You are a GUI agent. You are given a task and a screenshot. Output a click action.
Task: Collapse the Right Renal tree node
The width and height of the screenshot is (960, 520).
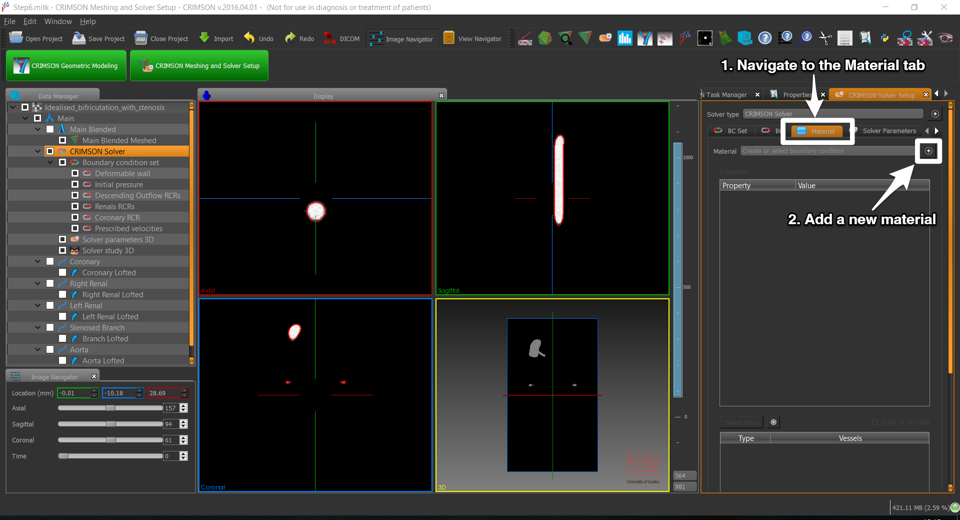click(38, 284)
